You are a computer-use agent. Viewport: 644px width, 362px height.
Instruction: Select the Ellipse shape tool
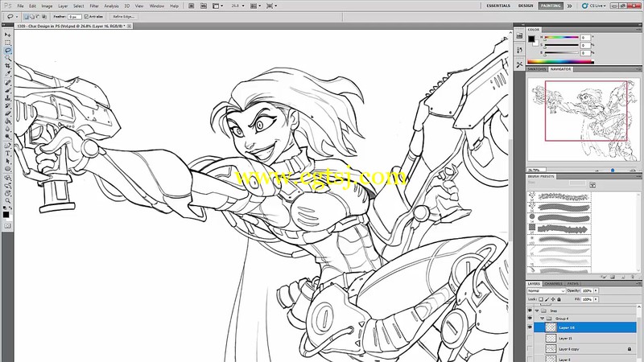point(8,169)
